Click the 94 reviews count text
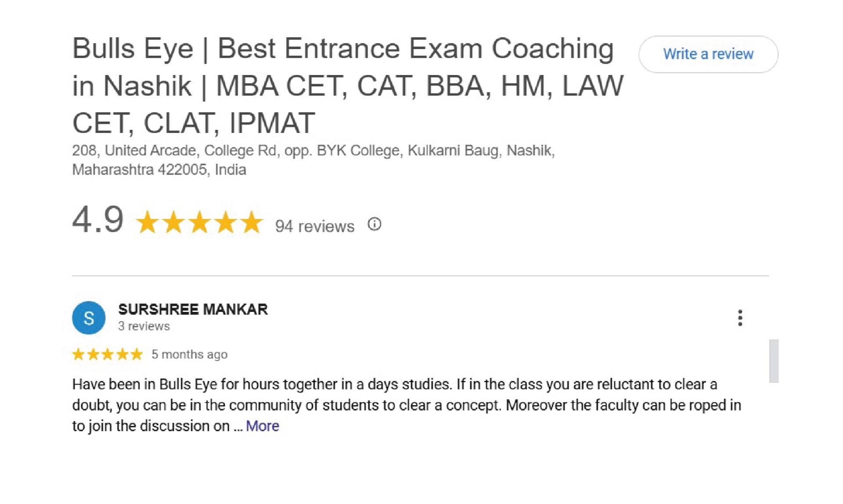 [x=314, y=226]
